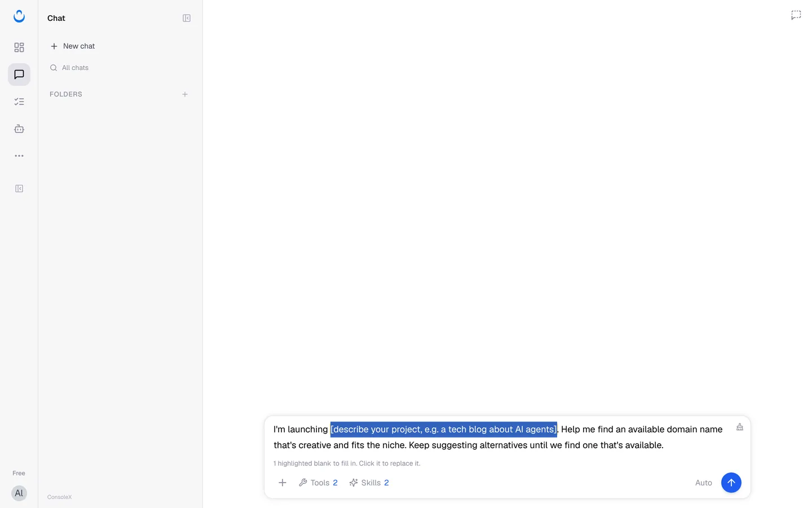Click the three-dot more icon
The width and height of the screenshot is (812, 508).
(19, 156)
